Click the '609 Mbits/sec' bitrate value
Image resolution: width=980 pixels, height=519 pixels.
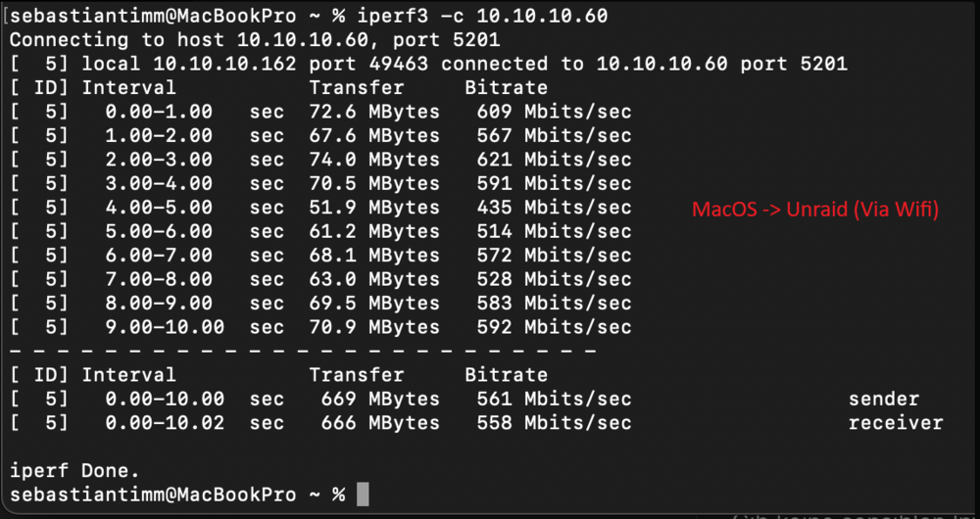click(x=554, y=112)
